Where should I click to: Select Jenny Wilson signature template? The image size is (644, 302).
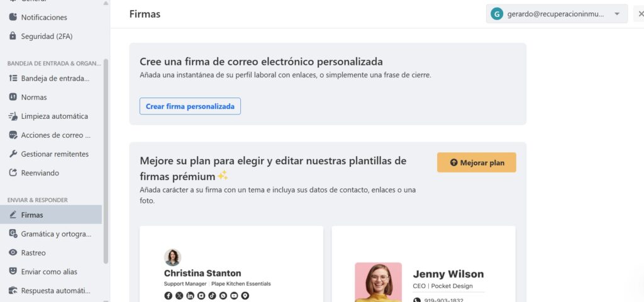click(x=423, y=264)
